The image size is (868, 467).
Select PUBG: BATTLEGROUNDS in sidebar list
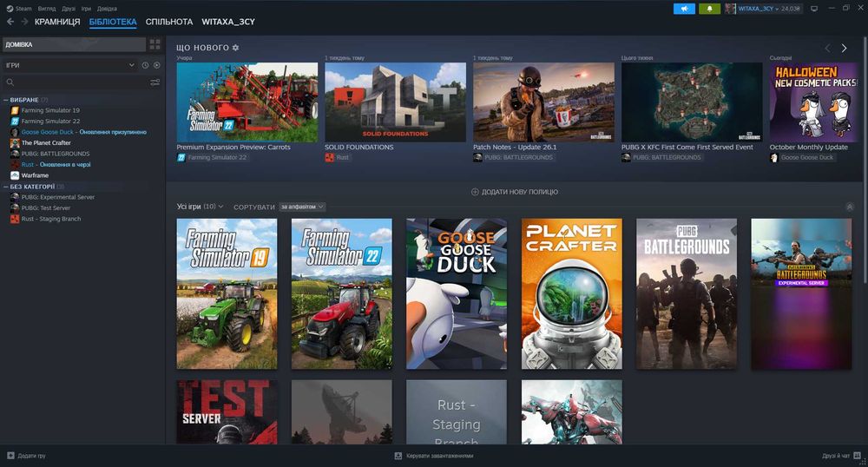point(56,154)
